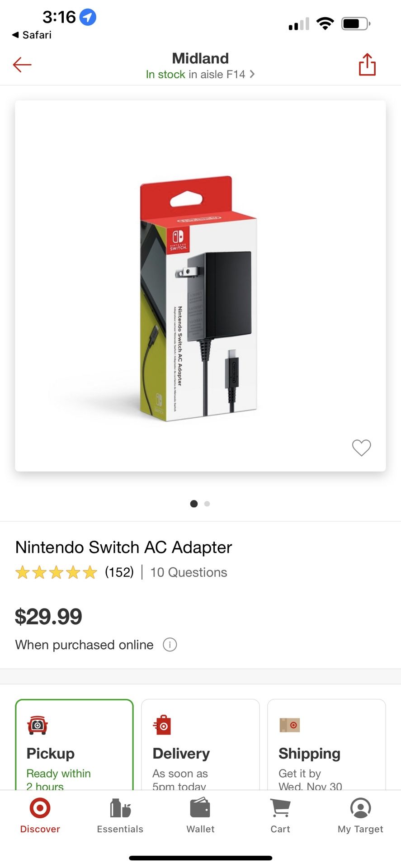Image resolution: width=401 pixels, height=868 pixels.
Task: View the 152 customer reviews
Action: pyautogui.click(x=118, y=572)
